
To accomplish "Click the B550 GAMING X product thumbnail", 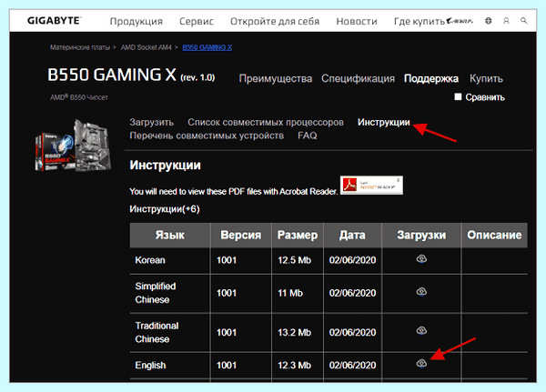I will pos(74,146).
